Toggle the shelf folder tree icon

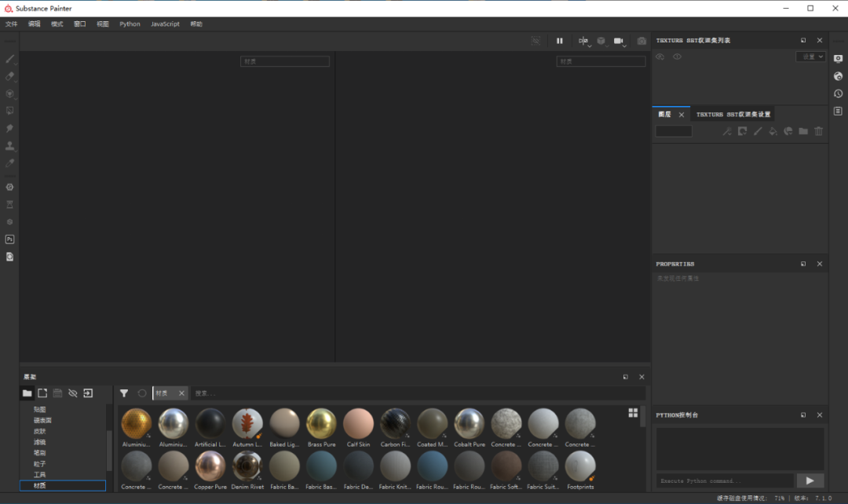27,393
